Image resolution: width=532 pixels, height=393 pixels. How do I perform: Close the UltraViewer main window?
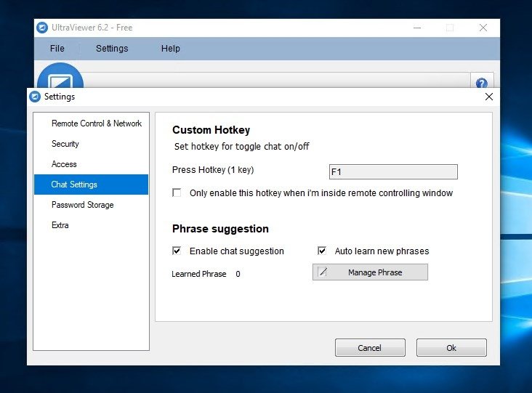tap(483, 28)
